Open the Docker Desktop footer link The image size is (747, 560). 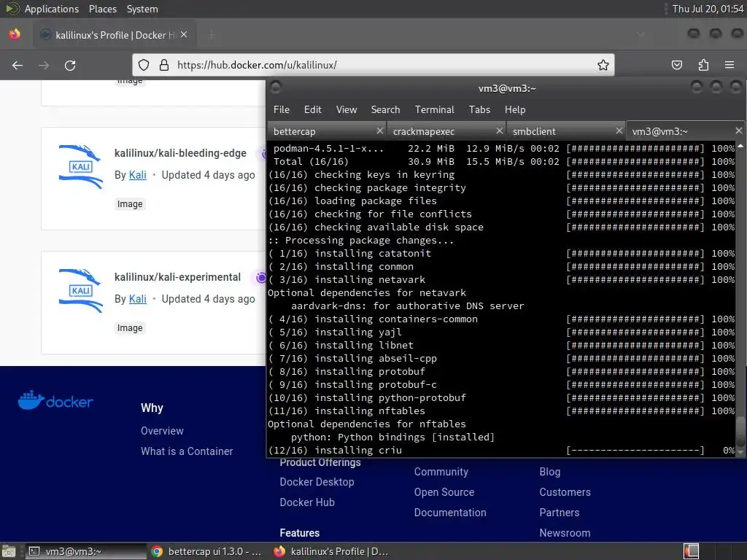click(x=317, y=482)
